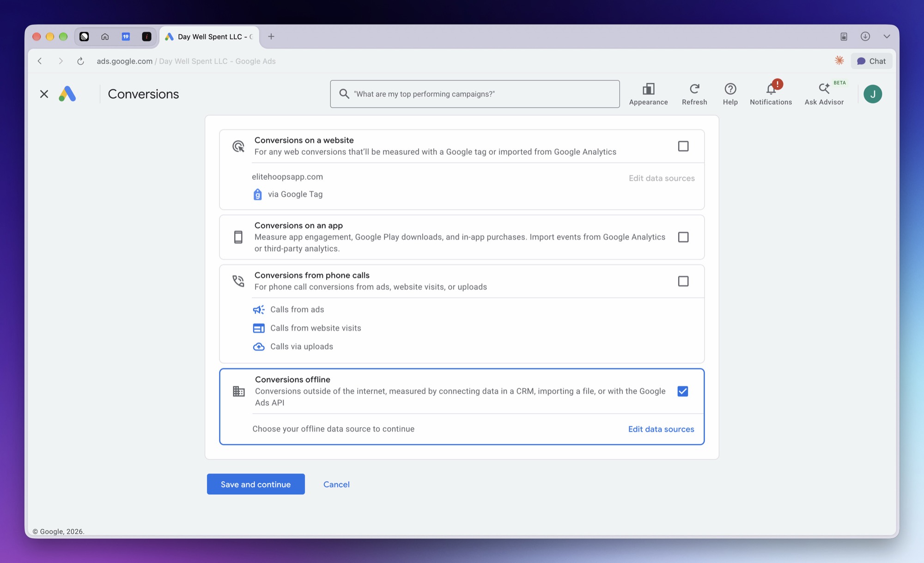
Task: Reload page using the browser reload icon
Action: (x=80, y=61)
